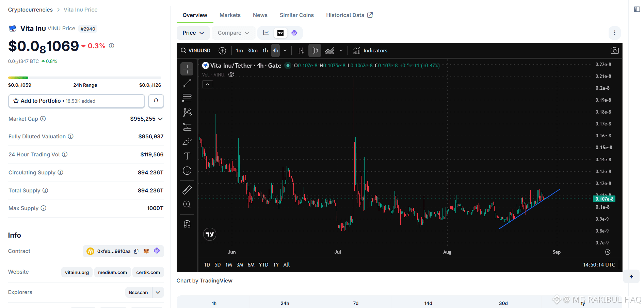Expand the explorers dropdown arrow
Image resolution: width=644 pixels, height=308 pixels.
(x=158, y=292)
